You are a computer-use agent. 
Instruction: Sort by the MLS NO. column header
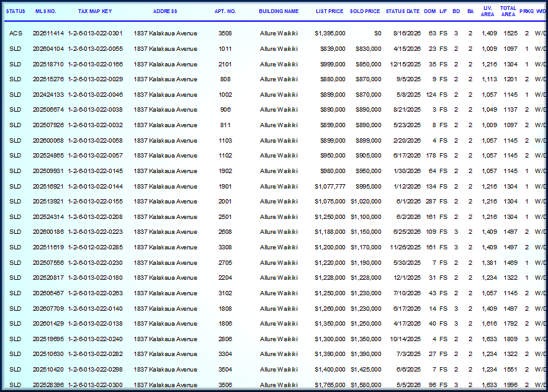pyautogui.click(x=45, y=11)
